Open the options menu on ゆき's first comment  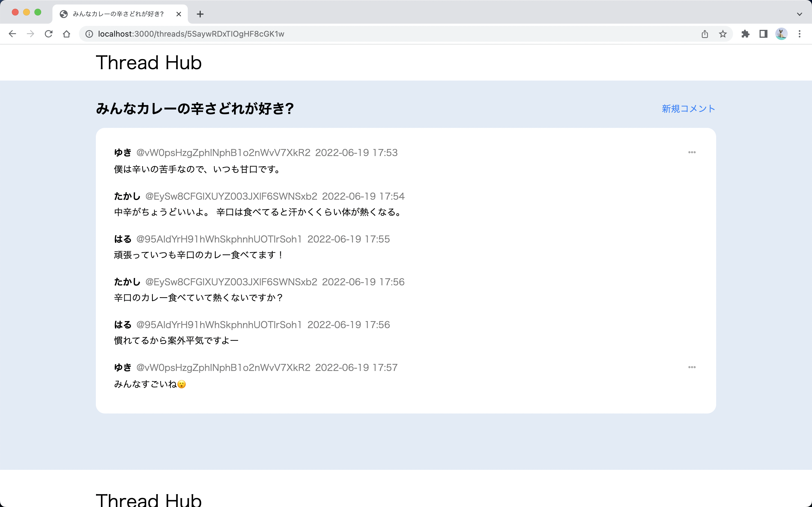coord(692,152)
